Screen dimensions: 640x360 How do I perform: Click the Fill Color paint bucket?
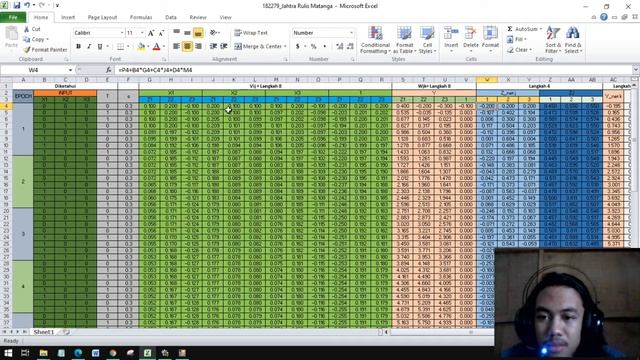tap(141, 47)
